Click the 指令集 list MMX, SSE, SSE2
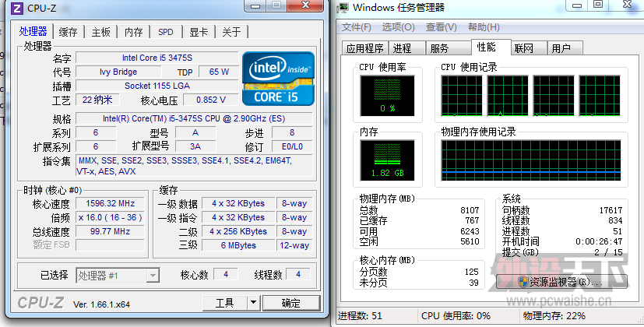The image size is (644, 327). click(194, 166)
